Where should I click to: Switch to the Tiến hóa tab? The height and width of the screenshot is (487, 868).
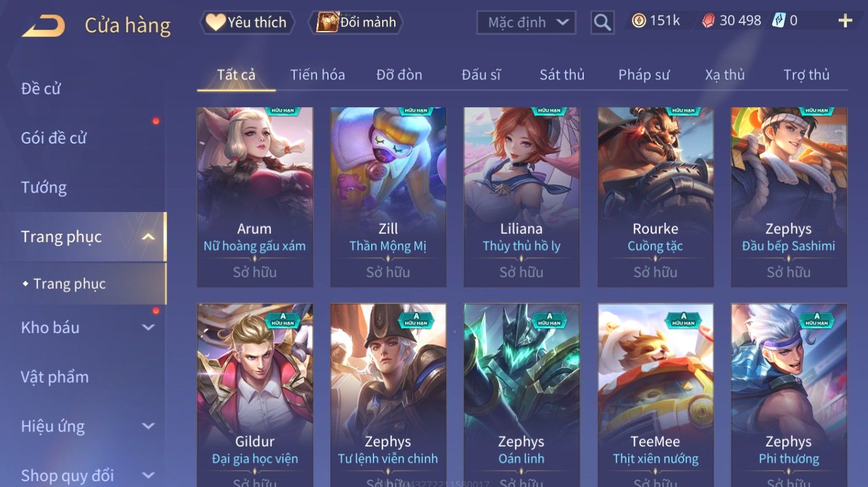pos(318,75)
